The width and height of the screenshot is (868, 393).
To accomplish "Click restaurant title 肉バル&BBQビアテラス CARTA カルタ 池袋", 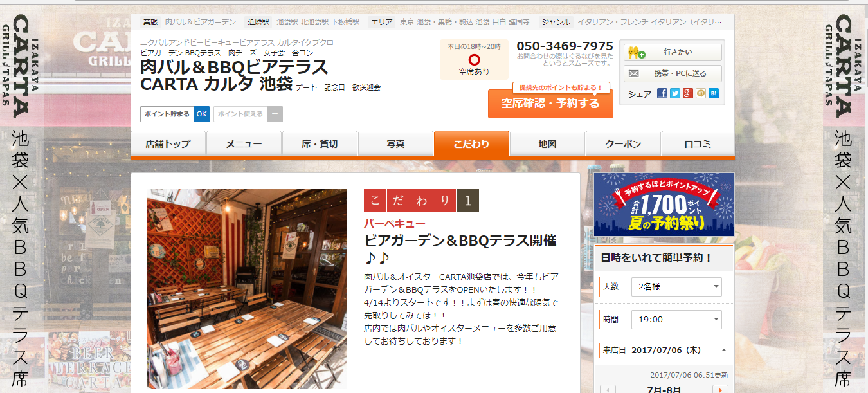I will coord(234,75).
